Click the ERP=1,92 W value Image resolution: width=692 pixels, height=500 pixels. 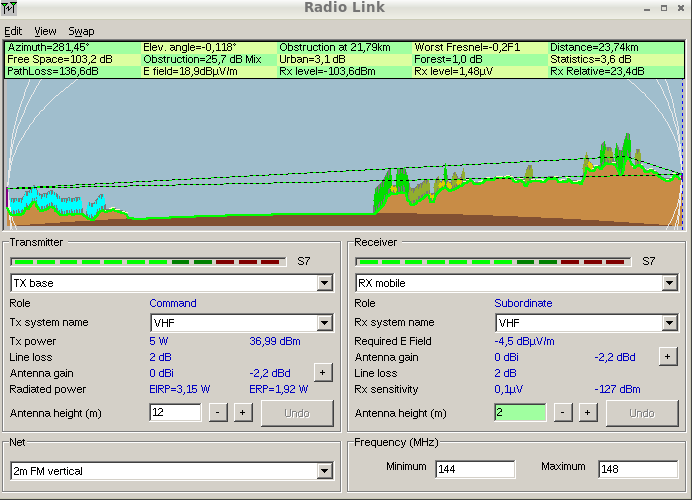[x=278, y=389]
